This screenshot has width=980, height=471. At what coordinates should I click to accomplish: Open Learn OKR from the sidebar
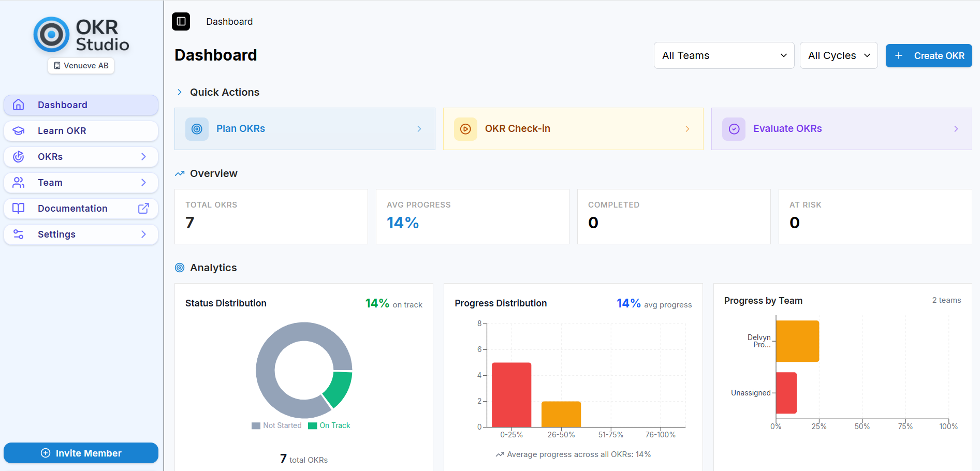pos(81,131)
